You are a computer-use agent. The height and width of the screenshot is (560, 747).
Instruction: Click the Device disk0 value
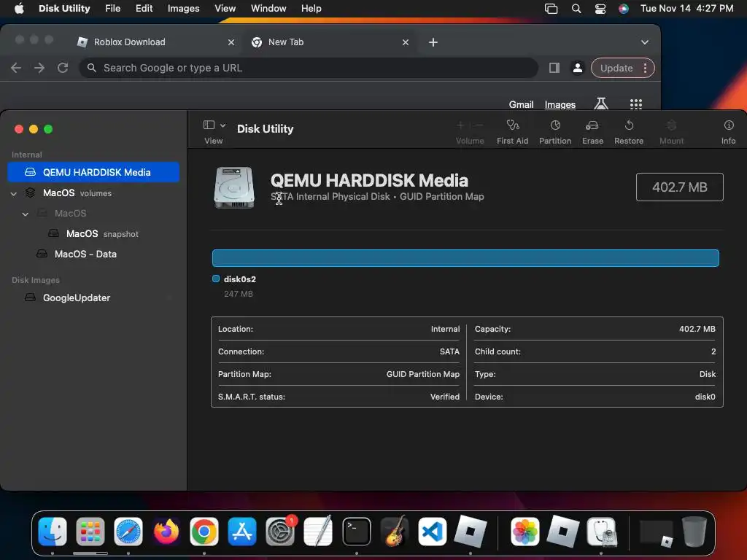(x=705, y=397)
